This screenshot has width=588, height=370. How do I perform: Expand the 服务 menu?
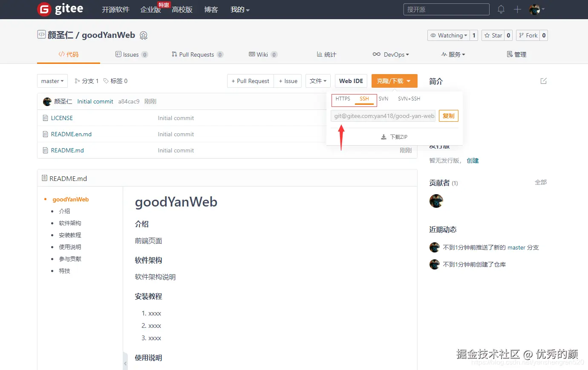[453, 54]
